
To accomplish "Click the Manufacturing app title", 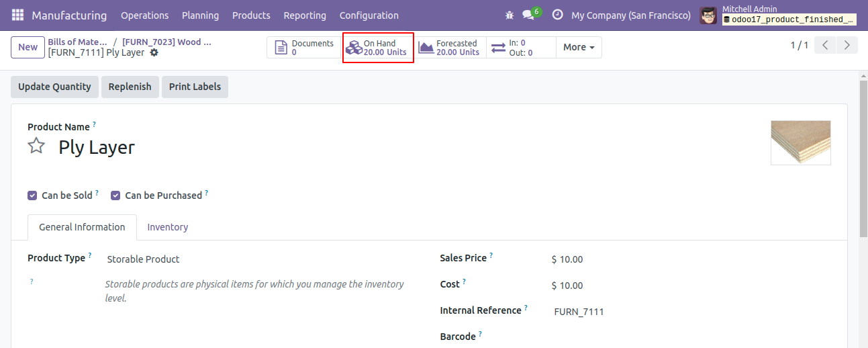I will tap(69, 15).
